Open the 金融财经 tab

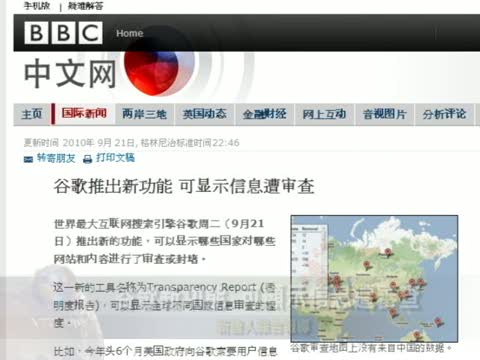265,114
